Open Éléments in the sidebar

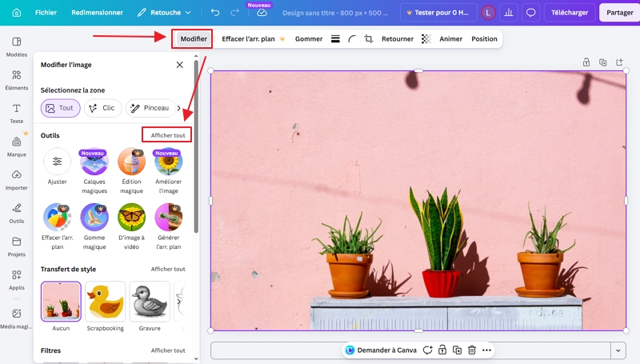click(x=17, y=80)
